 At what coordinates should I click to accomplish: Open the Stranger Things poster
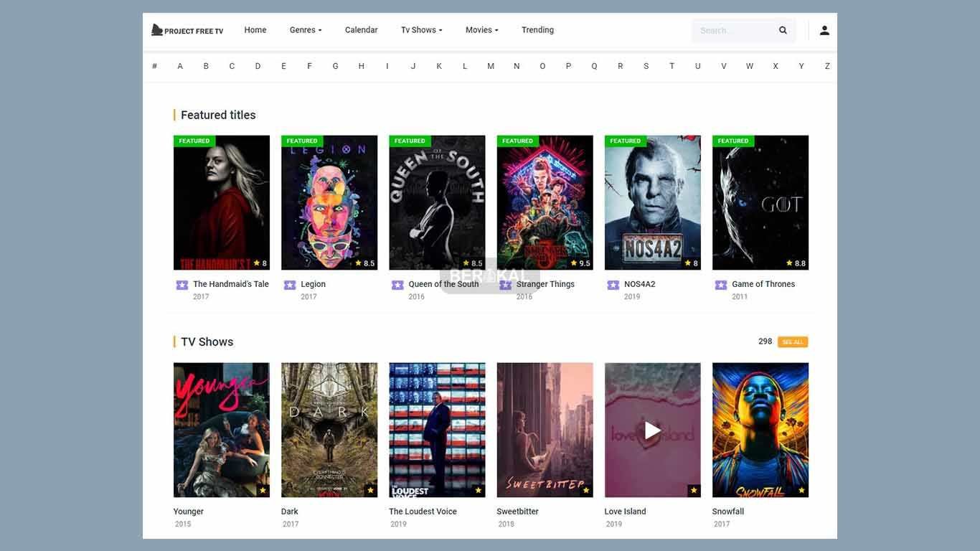click(545, 203)
